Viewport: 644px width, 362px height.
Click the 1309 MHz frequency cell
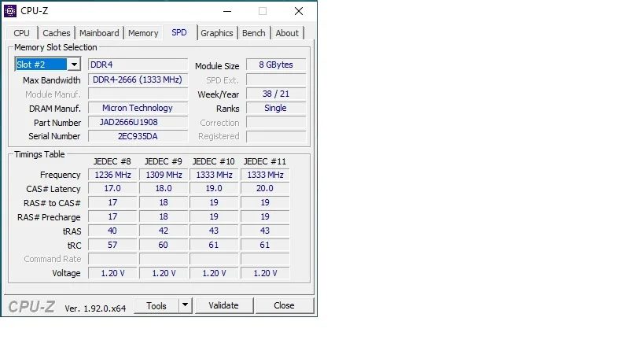[164, 175]
